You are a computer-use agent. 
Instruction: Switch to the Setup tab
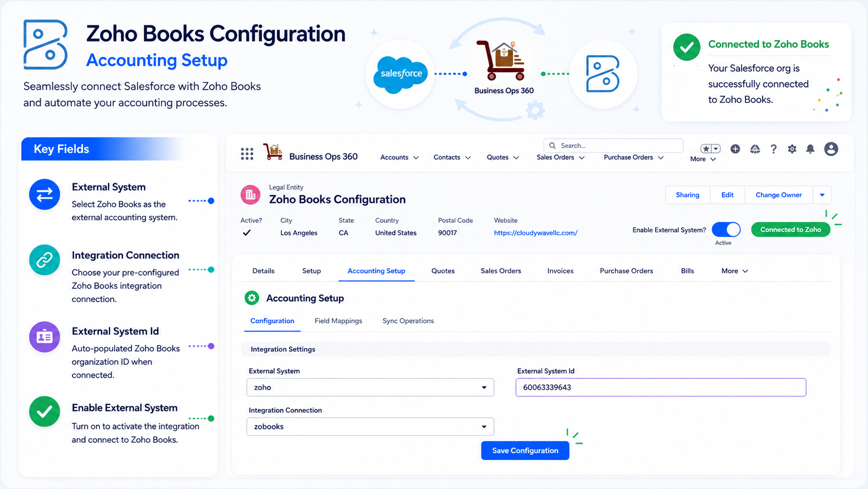click(x=311, y=271)
